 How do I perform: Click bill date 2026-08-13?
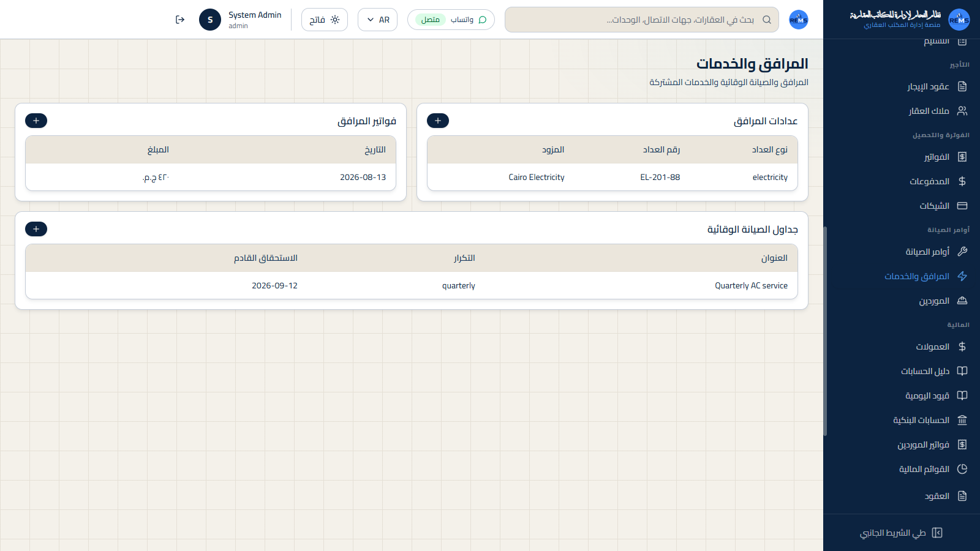click(363, 177)
